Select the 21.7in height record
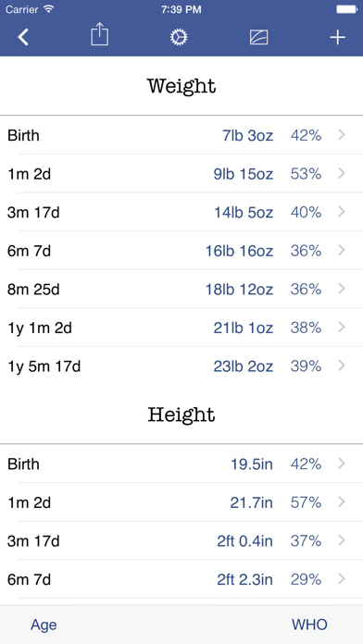This screenshot has width=363, height=644. (181, 502)
